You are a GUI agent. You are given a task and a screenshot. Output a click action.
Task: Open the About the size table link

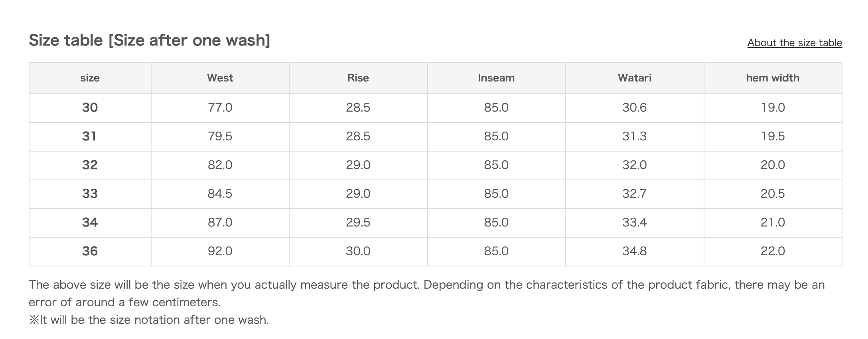794,43
